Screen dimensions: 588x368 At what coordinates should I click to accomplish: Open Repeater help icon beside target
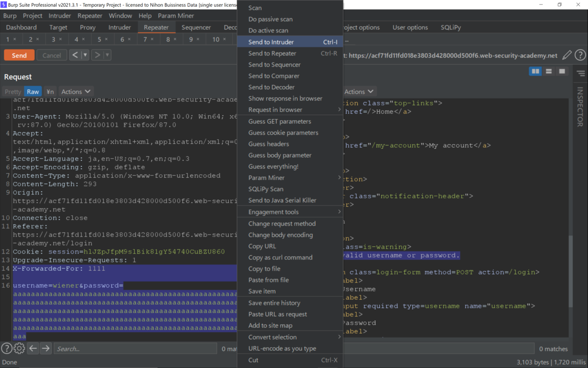(580, 55)
